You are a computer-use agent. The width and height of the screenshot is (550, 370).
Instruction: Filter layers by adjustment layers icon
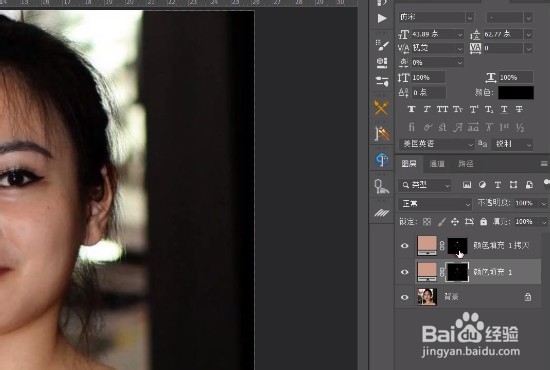pos(482,185)
